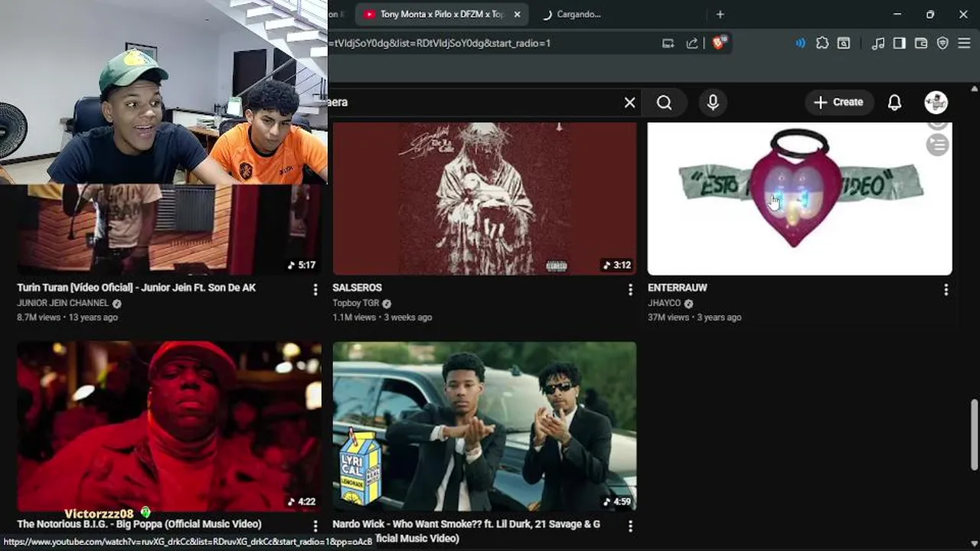
Task: Open YouTube notifications bell
Action: pos(894,103)
